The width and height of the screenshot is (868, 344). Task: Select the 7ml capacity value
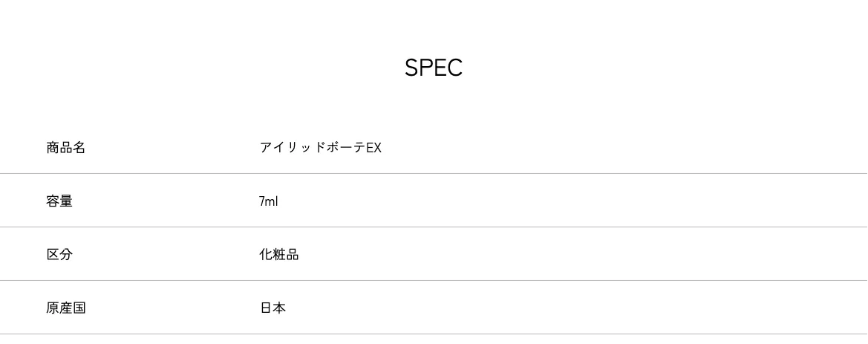268,201
